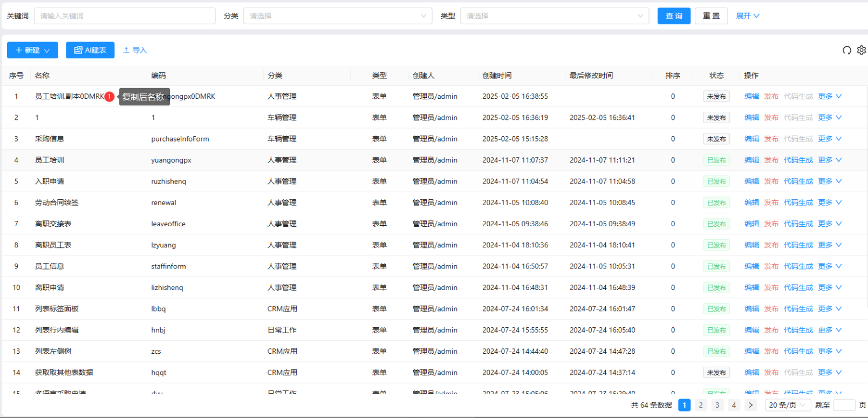Click the 查询 search button

coord(674,16)
